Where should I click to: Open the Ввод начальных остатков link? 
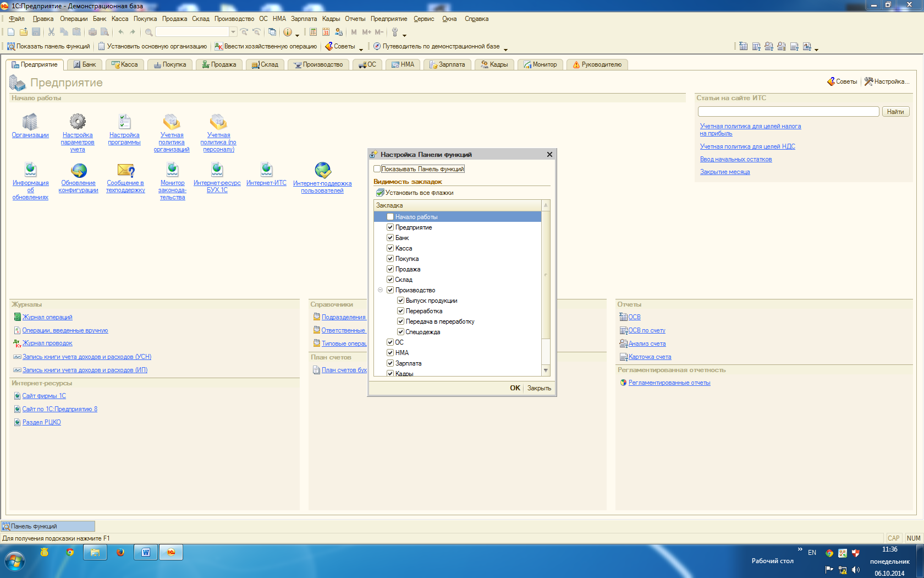click(x=736, y=159)
